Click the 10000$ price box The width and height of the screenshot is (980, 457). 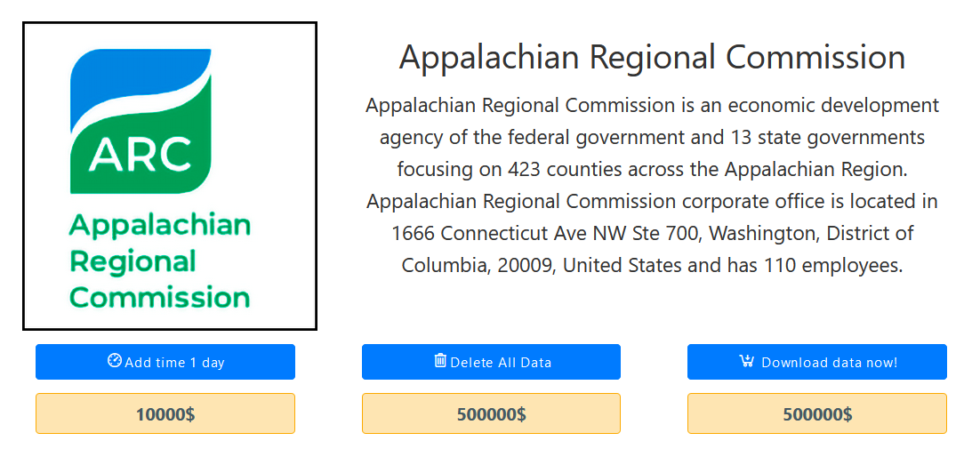tap(165, 413)
